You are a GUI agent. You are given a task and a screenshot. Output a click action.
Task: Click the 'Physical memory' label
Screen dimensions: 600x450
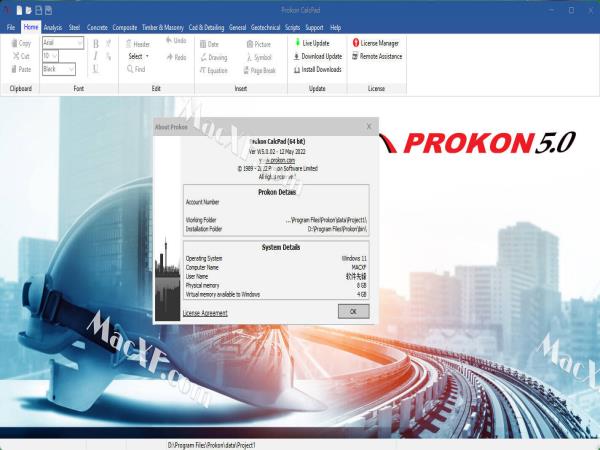point(202,285)
